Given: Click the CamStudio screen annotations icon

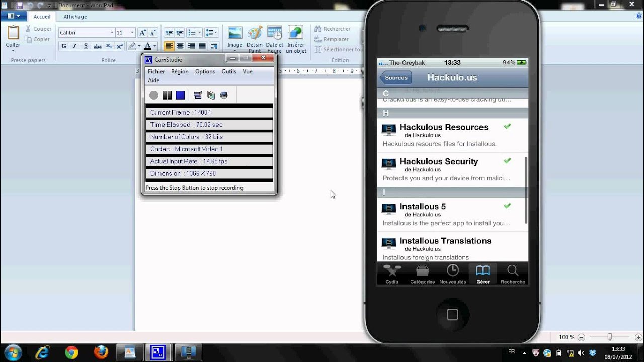Looking at the screenshot, I should (198, 95).
